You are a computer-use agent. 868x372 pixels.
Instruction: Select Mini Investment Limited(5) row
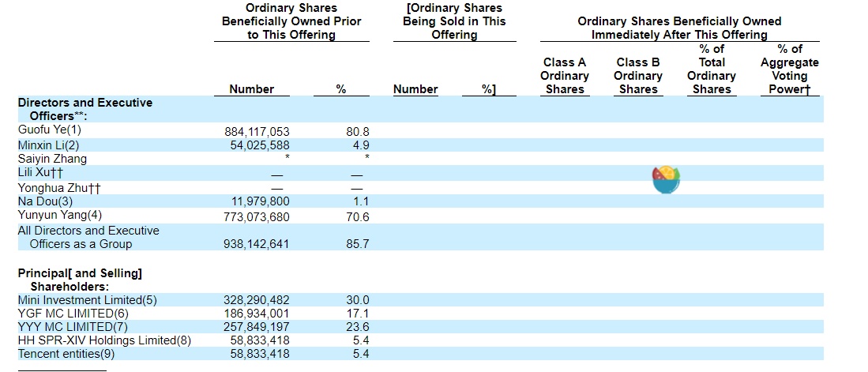click(x=88, y=300)
